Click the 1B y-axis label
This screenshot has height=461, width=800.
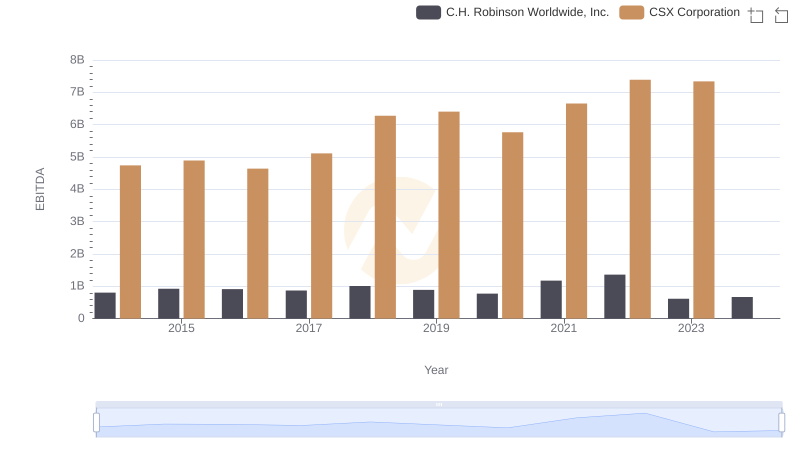click(x=77, y=286)
